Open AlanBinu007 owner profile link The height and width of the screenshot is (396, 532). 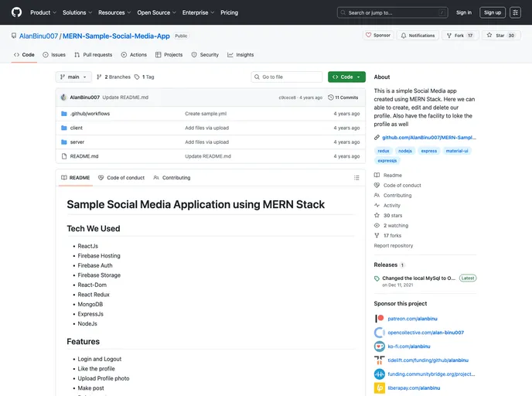click(x=39, y=36)
